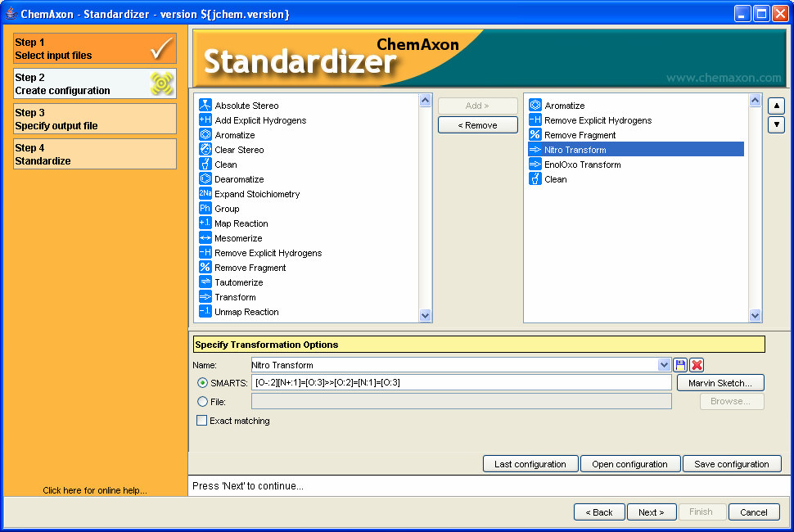Click the Dearomatize icon
Image resolution: width=794 pixels, height=532 pixels.
pyautogui.click(x=205, y=178)
